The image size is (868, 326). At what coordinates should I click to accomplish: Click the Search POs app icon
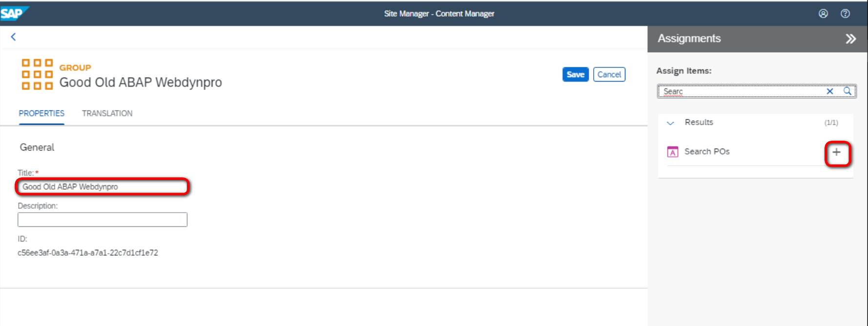pos(672,152)
